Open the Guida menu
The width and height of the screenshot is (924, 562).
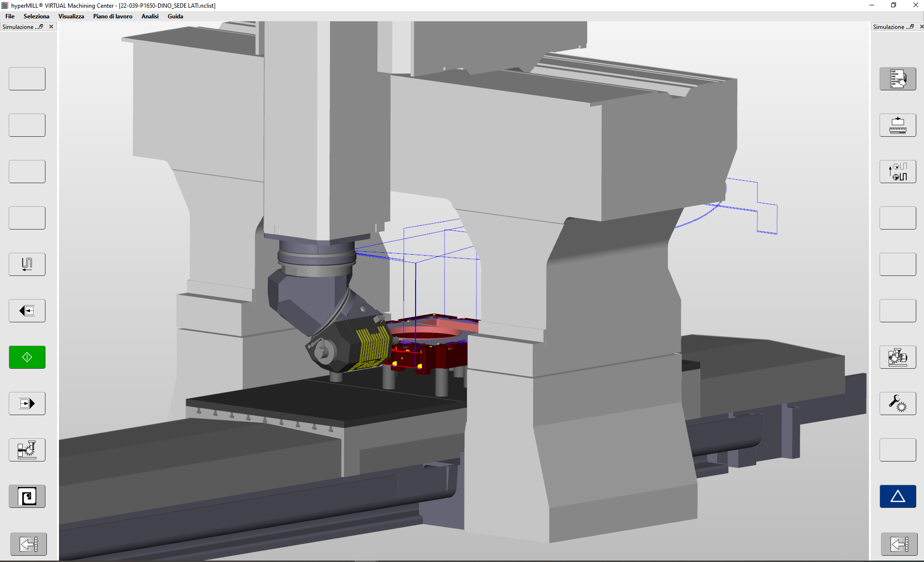(175, 16)
